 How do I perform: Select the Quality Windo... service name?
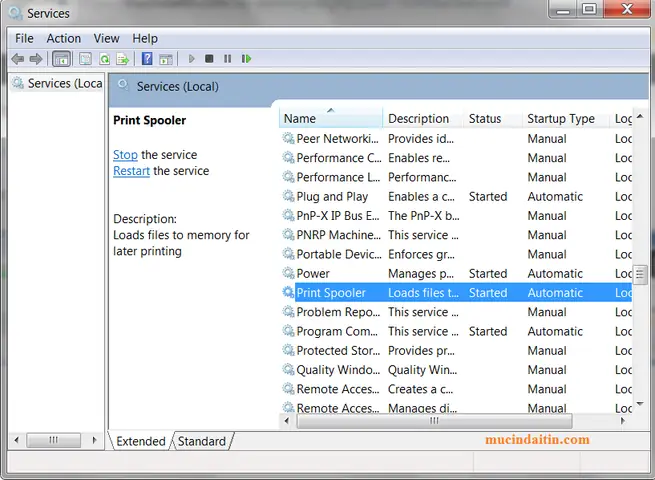pyautogui.click(x=338, y=370)
